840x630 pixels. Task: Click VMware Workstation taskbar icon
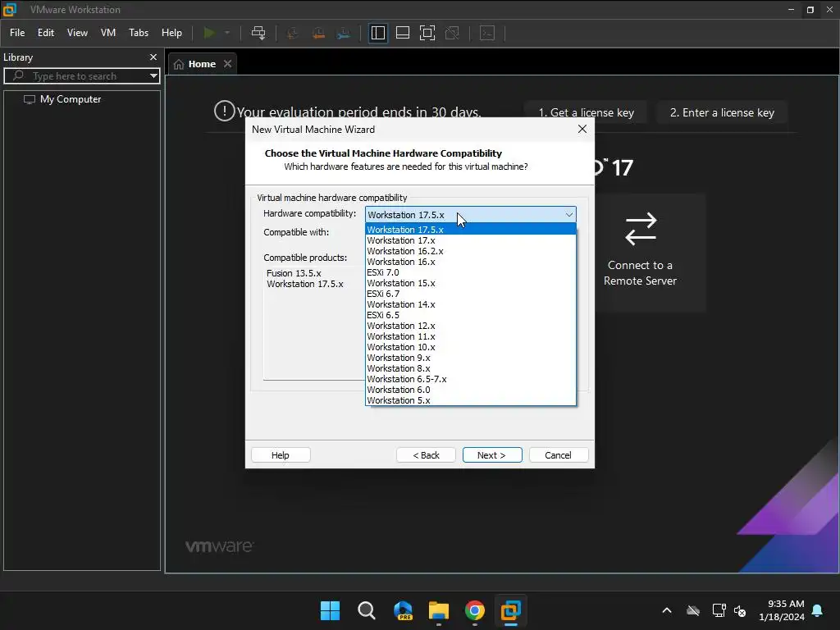click(x=510, y=610)
